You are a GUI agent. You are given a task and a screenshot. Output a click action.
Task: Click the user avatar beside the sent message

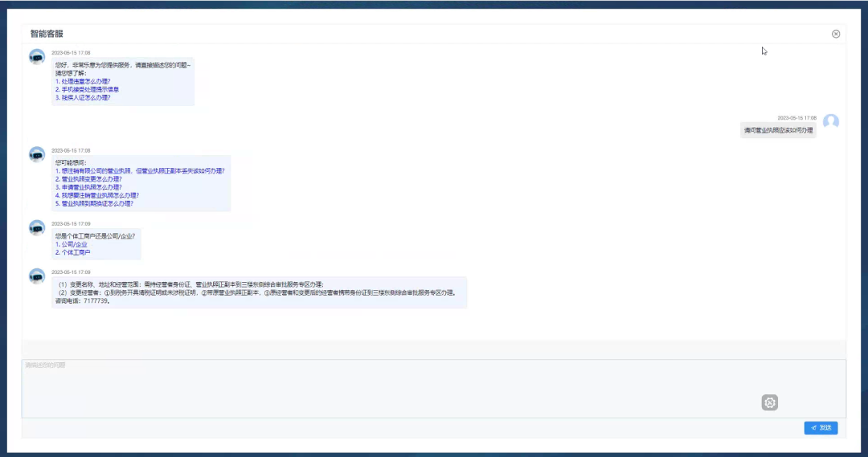[x=831, y=122]
